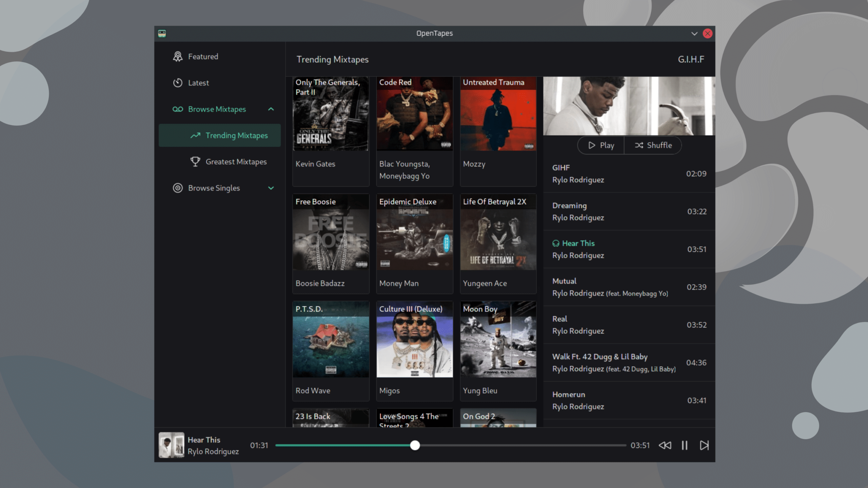This screenshot has width=868, height=488.
Task: Collapse the Browse Mixtapes section
Action: (x=271, y=109)
